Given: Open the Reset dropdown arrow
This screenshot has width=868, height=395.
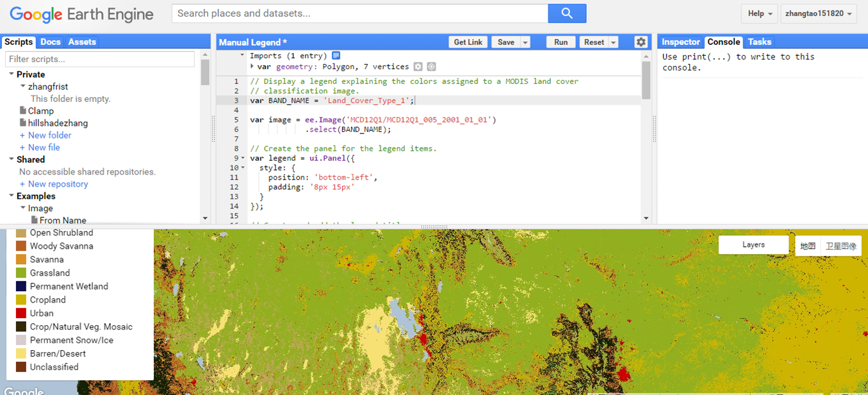Looking at the screenshot, I should coord(614,42).
